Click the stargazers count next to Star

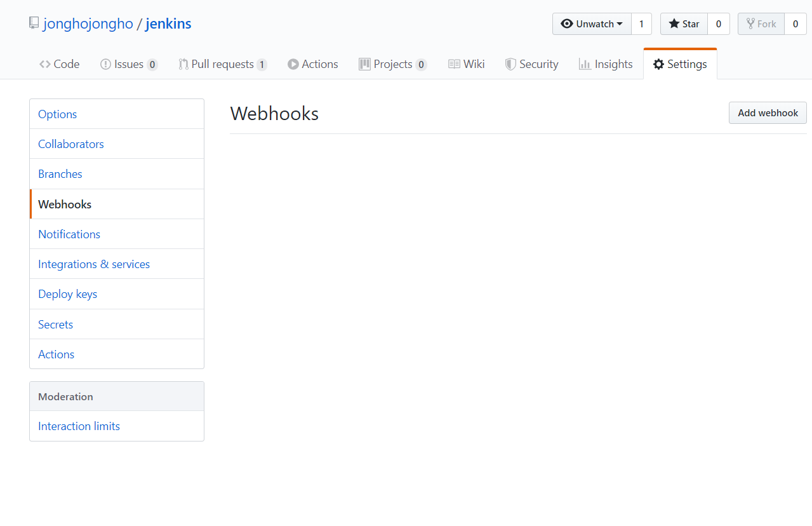pos(719,24)
